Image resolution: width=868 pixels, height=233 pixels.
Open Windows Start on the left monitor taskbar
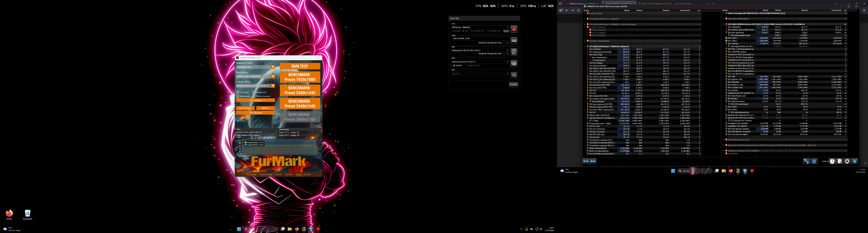pos(239,229)
